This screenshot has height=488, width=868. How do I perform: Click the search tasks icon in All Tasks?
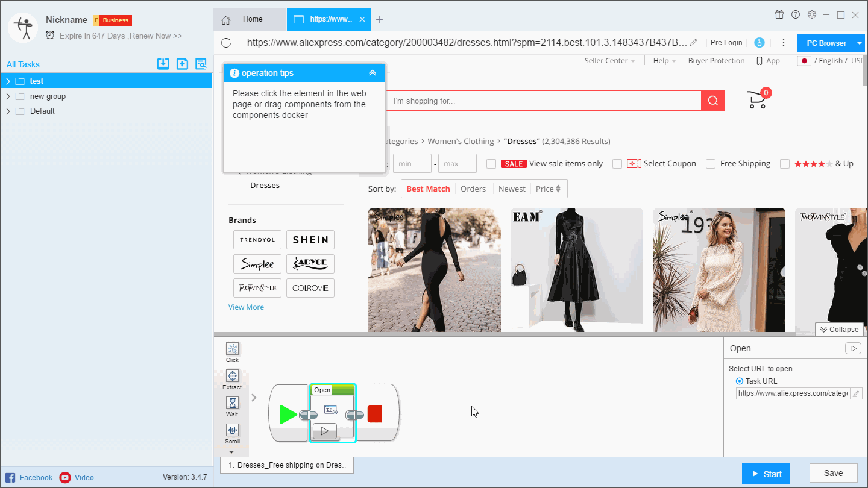pyautogui.click(x=201, y=64)
